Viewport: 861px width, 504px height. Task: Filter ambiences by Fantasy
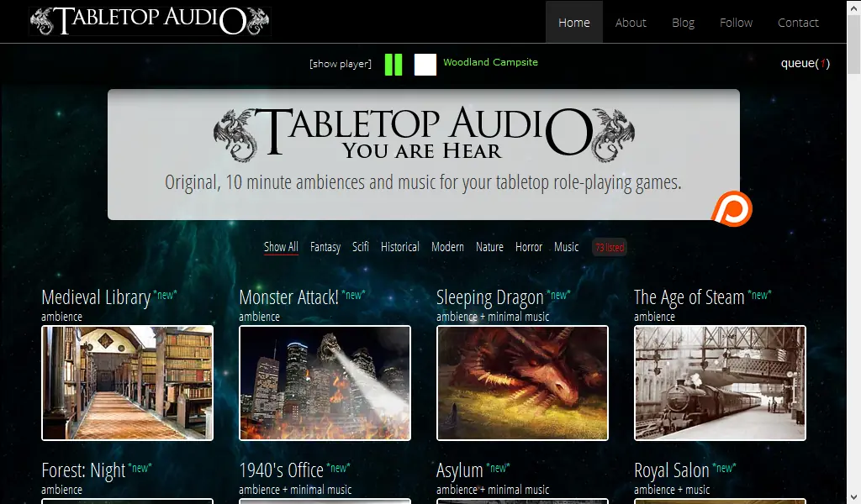click(325, 247)
